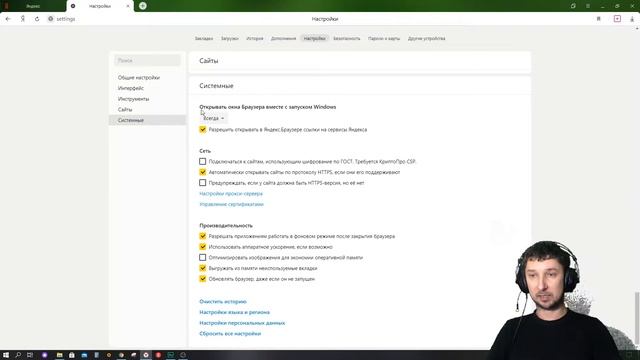Open Настройки персональных данных link
The image size is (640, 360).
tap(242, 322)
